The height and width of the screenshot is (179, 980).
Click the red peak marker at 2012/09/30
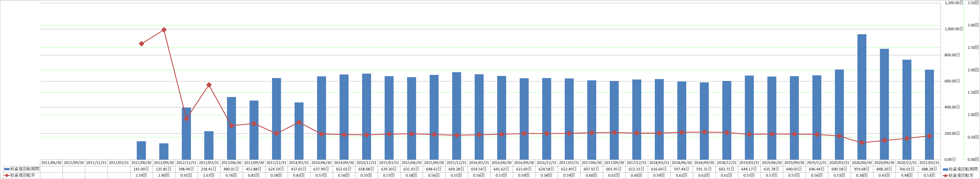point(164,30)
